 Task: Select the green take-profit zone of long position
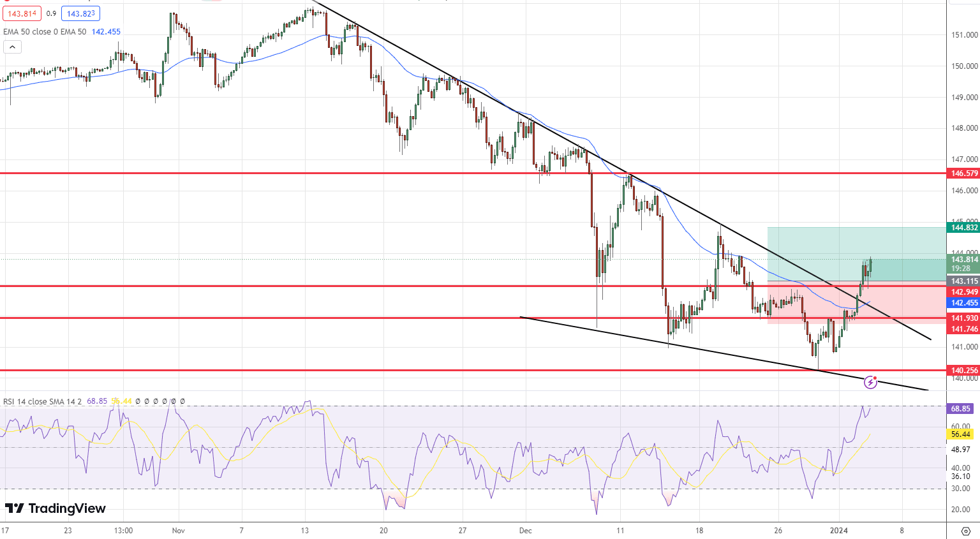coord(856,254)
